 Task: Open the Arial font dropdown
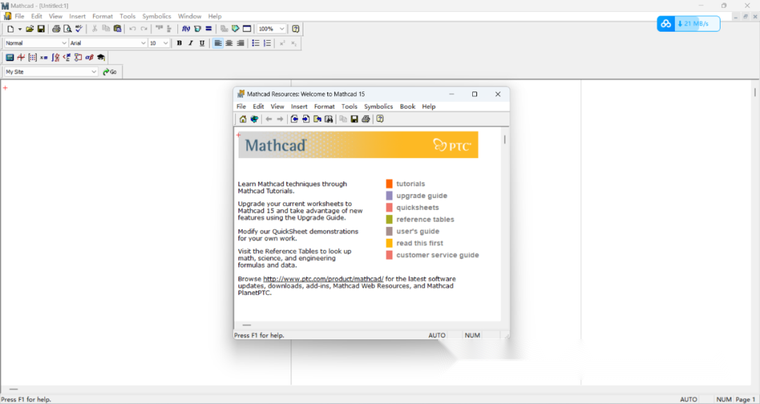(x=143, y=43)
